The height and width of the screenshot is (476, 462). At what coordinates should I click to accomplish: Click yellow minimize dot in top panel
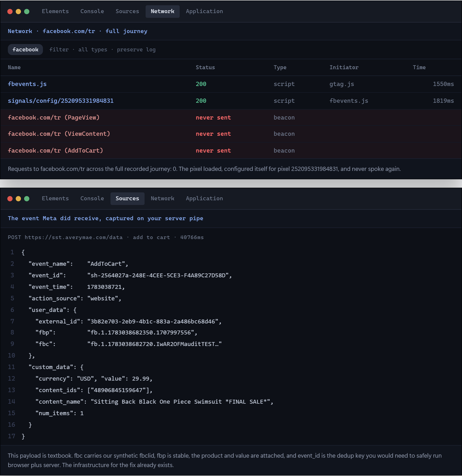click(x=18, y=12)
